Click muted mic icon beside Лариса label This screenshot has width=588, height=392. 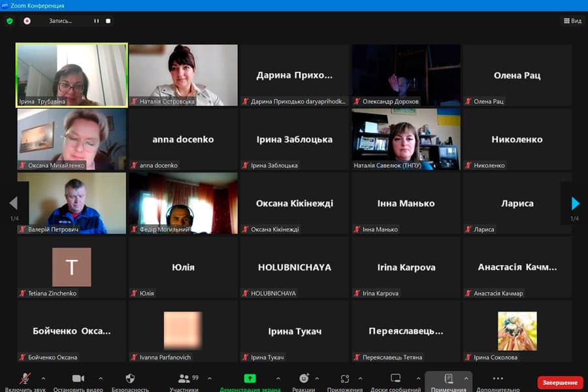tap(468, 229)
